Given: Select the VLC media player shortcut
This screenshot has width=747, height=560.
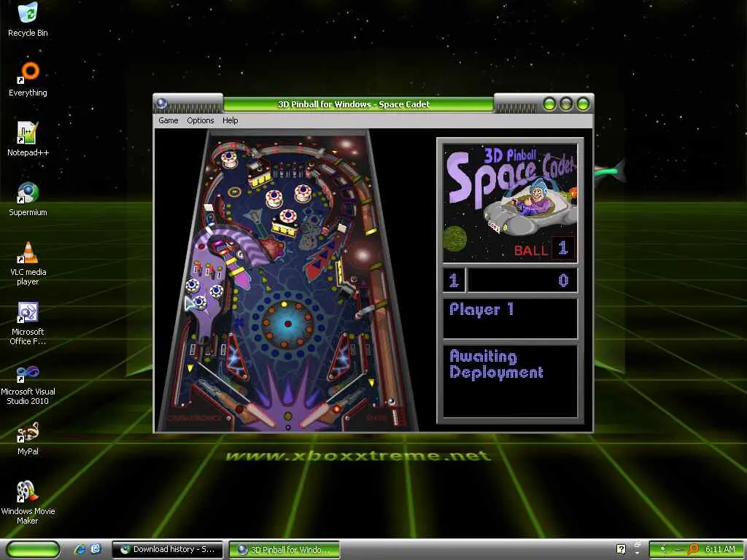Looking at the screenshot, I should [28, 263].
